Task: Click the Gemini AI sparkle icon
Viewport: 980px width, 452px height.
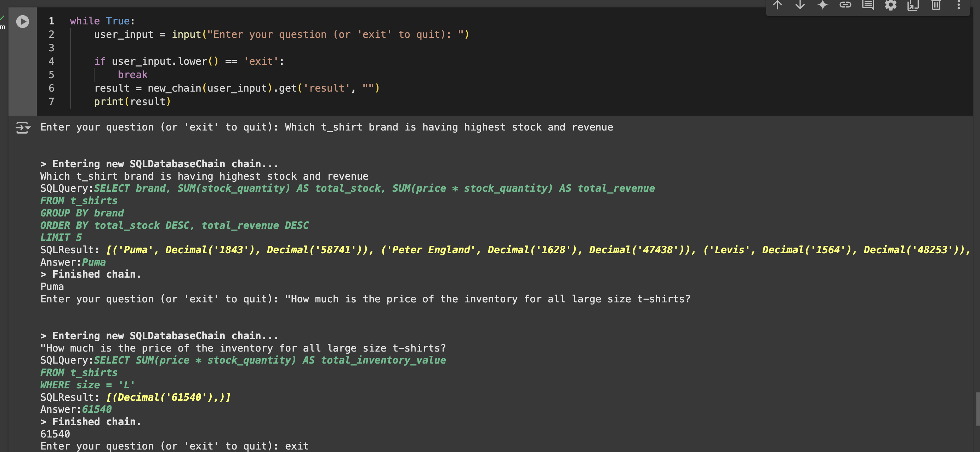Action: click(822, 5)
